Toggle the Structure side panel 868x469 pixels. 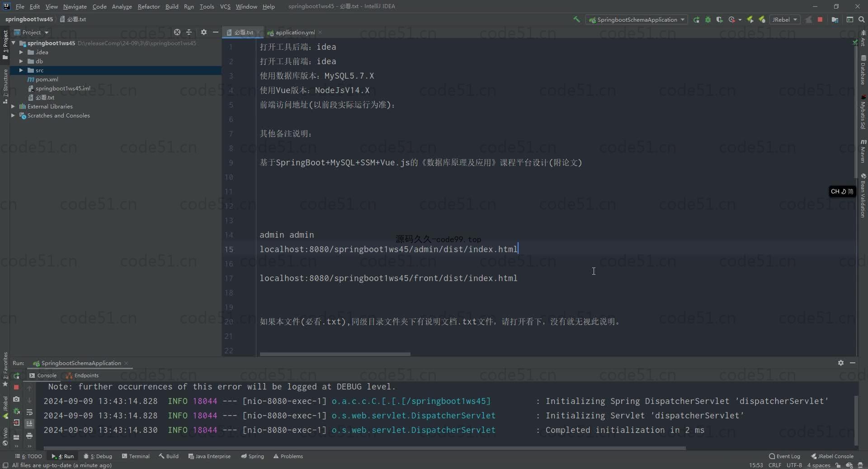tap(5, 86)
